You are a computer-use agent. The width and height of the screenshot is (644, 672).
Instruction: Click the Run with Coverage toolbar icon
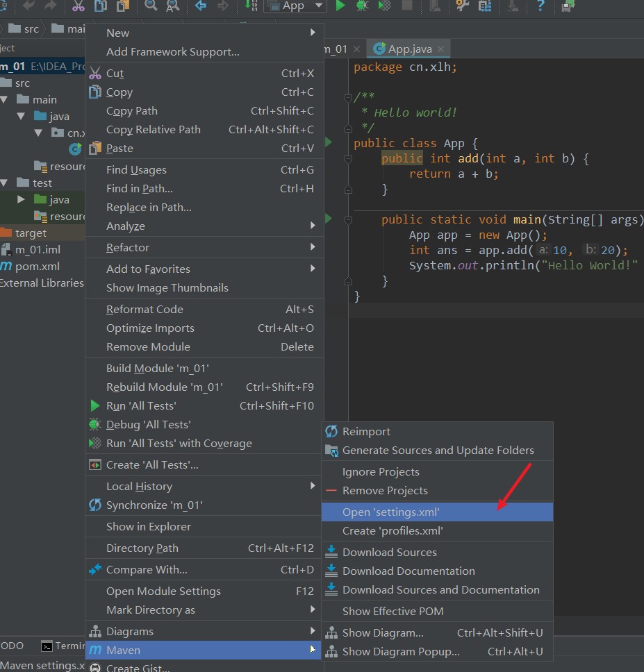coord(384,6)
